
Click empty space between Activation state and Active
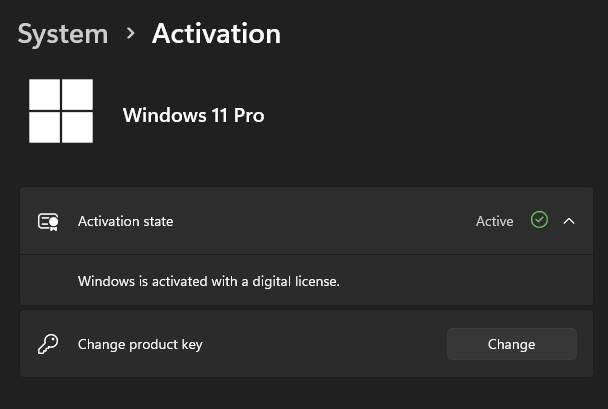click(320, 221)
